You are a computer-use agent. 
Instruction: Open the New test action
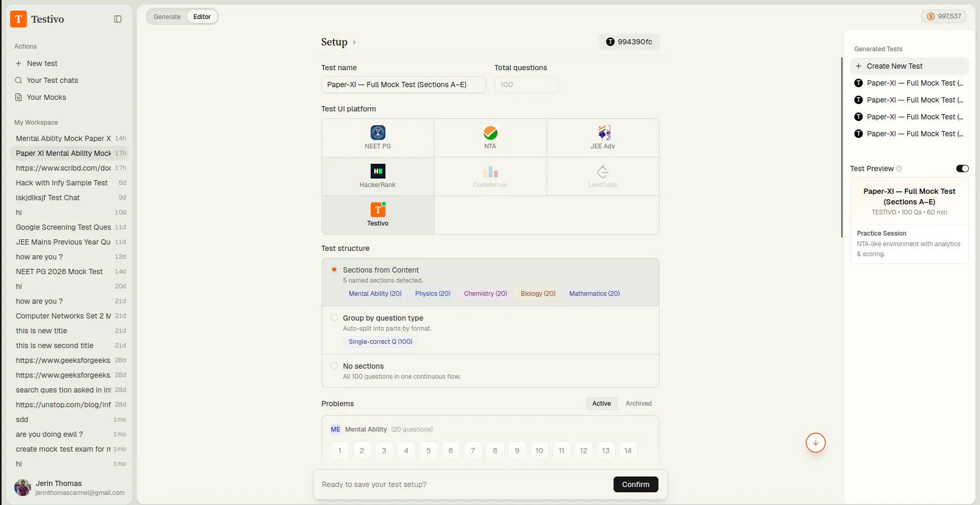pyautogui.click(x=69, y=63)
